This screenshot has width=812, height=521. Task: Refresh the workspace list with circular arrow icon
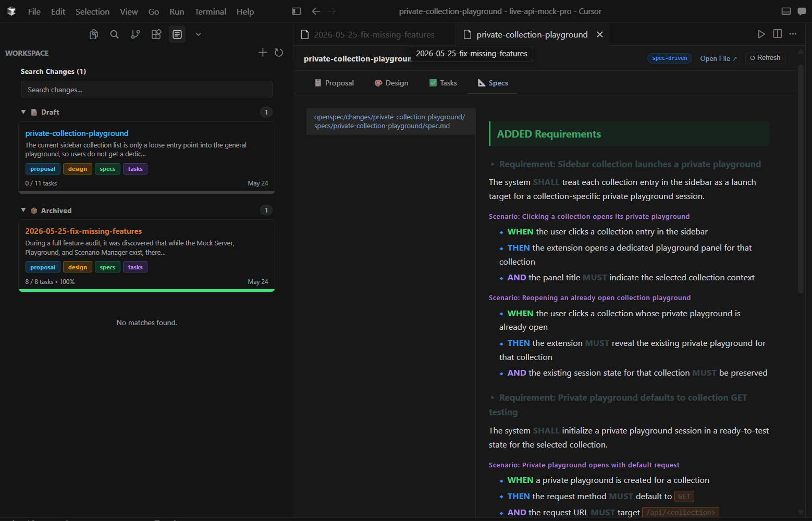279,53
